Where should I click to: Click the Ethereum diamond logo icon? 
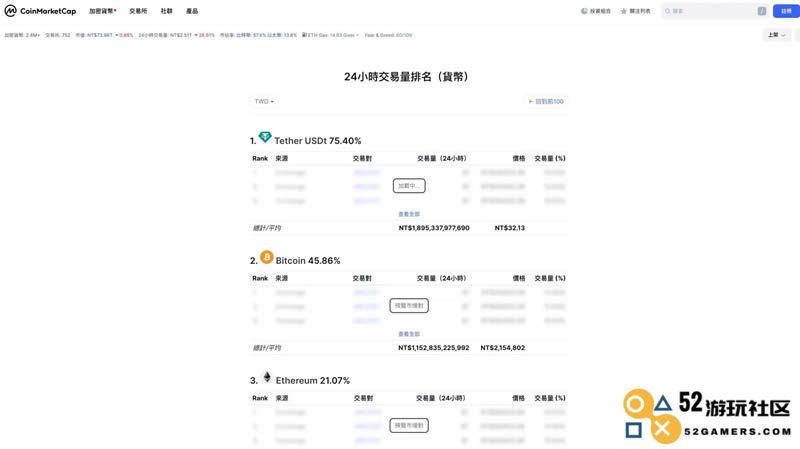[267, 377]
